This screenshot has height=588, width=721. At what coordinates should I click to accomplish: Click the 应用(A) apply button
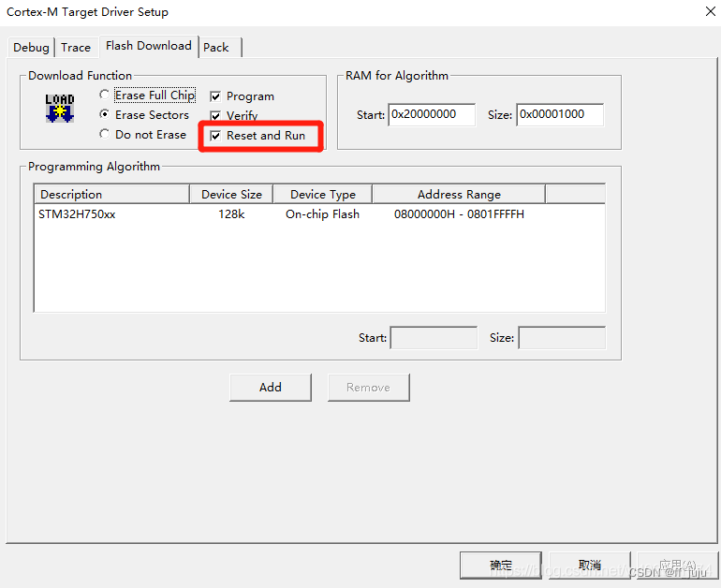click(677, 565)
